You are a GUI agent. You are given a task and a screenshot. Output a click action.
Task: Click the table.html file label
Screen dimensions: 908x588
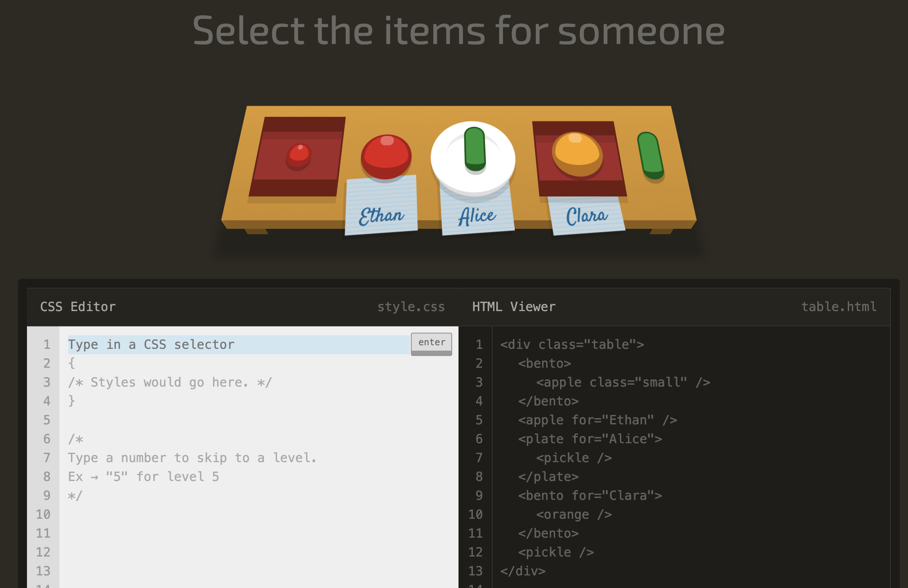point(839,307)
